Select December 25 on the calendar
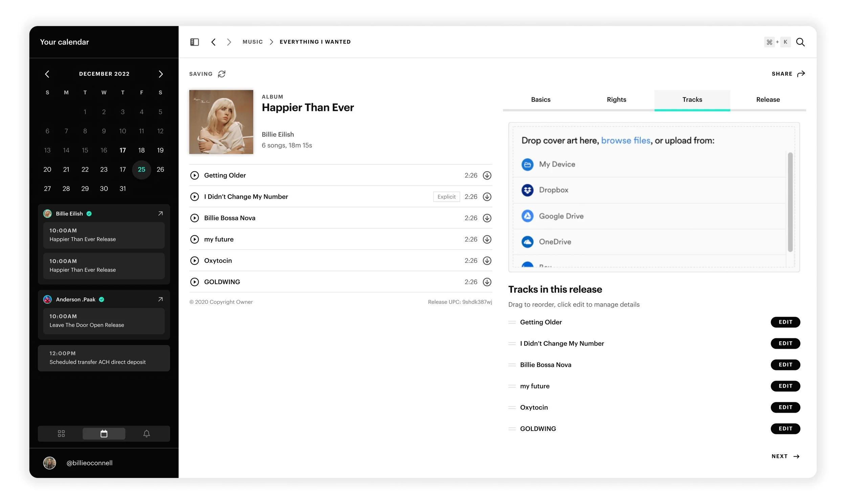This screenshot has width=846, height=504. [x=141, y=169]
